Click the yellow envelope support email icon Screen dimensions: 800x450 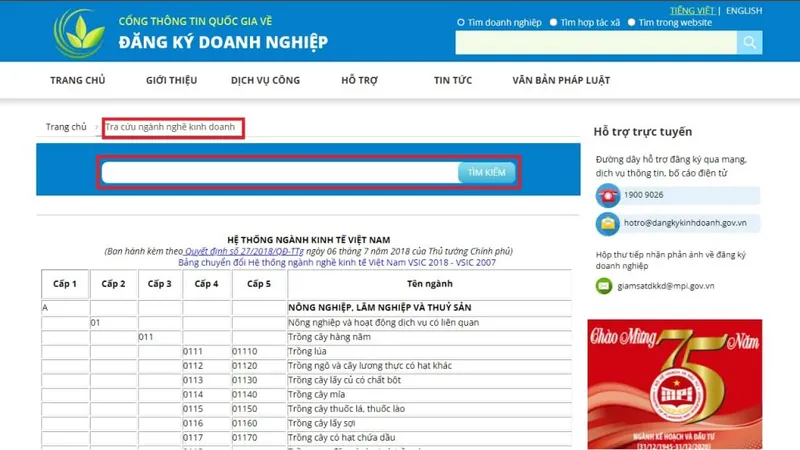[x=608, y=223]
